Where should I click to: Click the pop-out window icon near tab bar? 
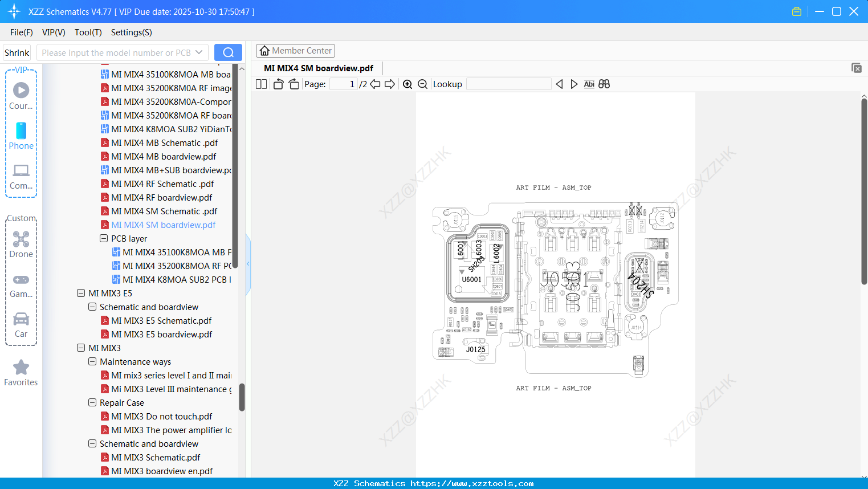coord(857,68)
